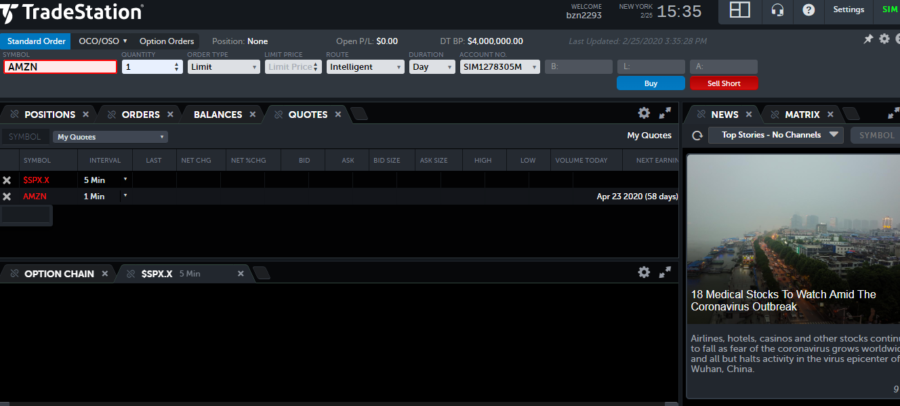Switch to the Positions tab
The image size is (900, 406).
[x=50, y=114]
